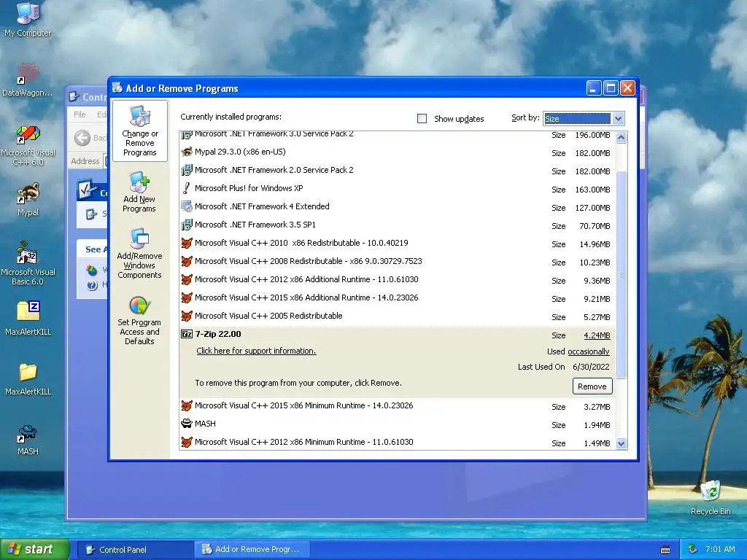Click the 4.24MB size link for 7-Zip
Screen dimensions: 747x560
(x=597, y=335)
